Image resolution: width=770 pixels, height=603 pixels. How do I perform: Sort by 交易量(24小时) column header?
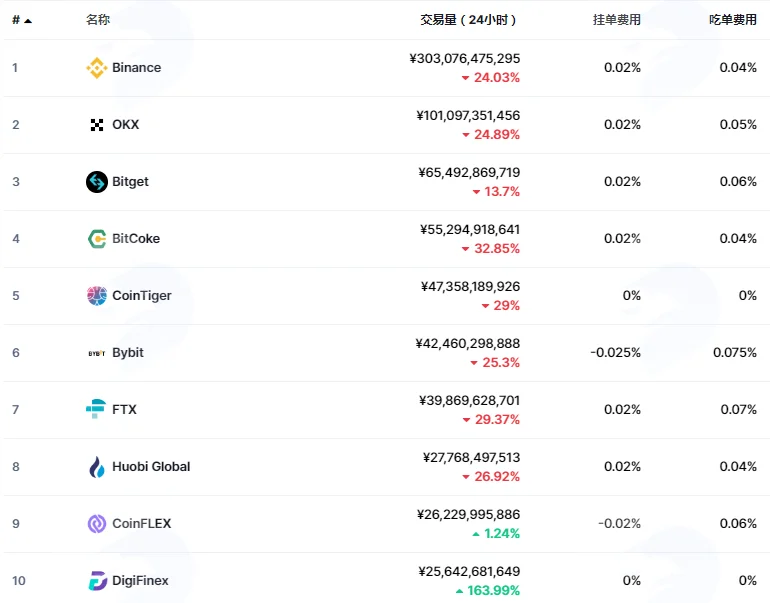[x=468, y=20]
